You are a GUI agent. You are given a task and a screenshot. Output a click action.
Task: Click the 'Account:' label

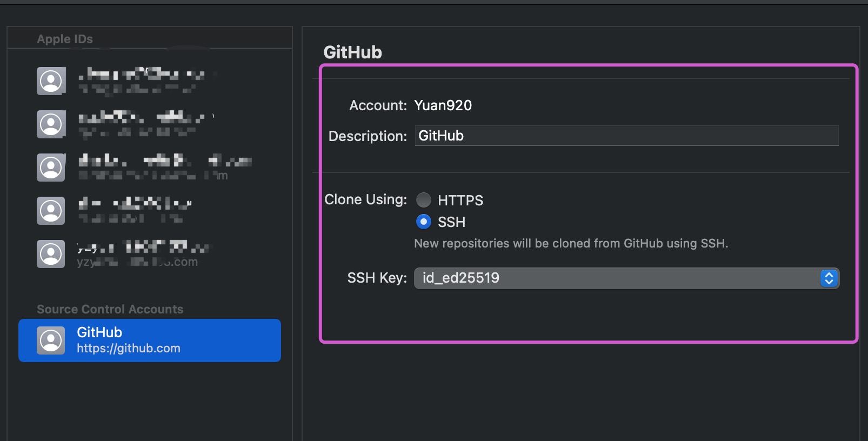click(378, 105)
